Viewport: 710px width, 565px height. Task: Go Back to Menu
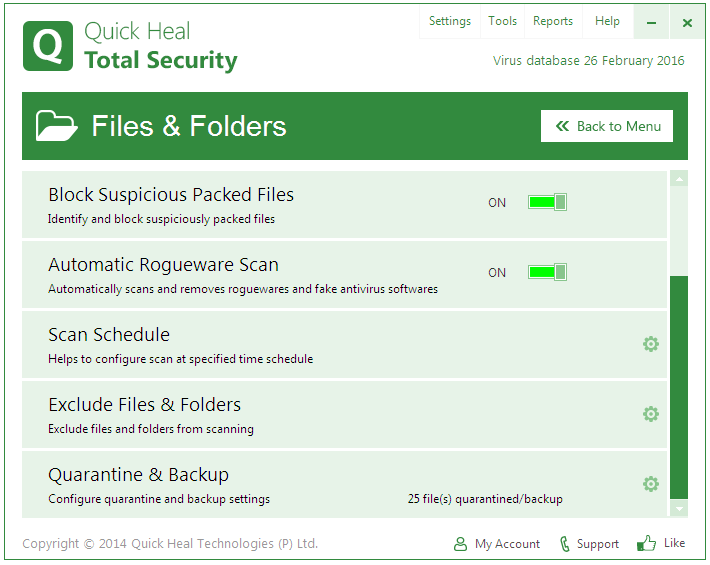607,126
